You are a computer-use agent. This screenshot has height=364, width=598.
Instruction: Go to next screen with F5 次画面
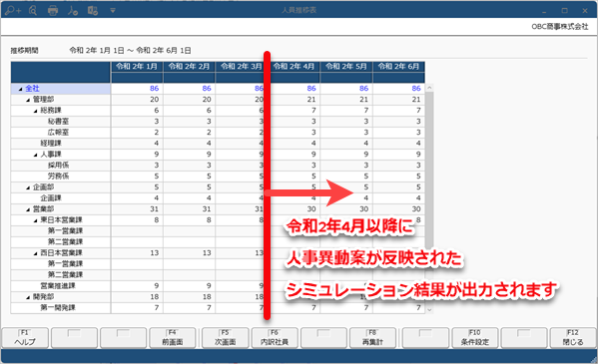(x=225, y=338)
